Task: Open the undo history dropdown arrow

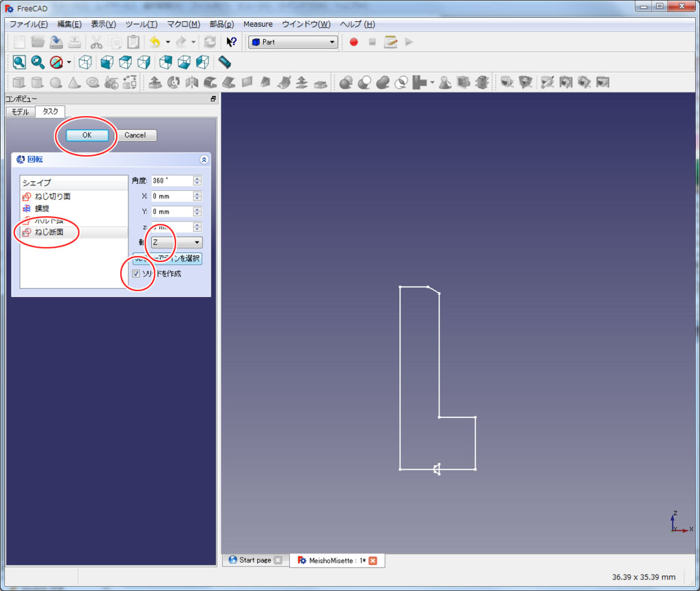Action: [168, 42]
